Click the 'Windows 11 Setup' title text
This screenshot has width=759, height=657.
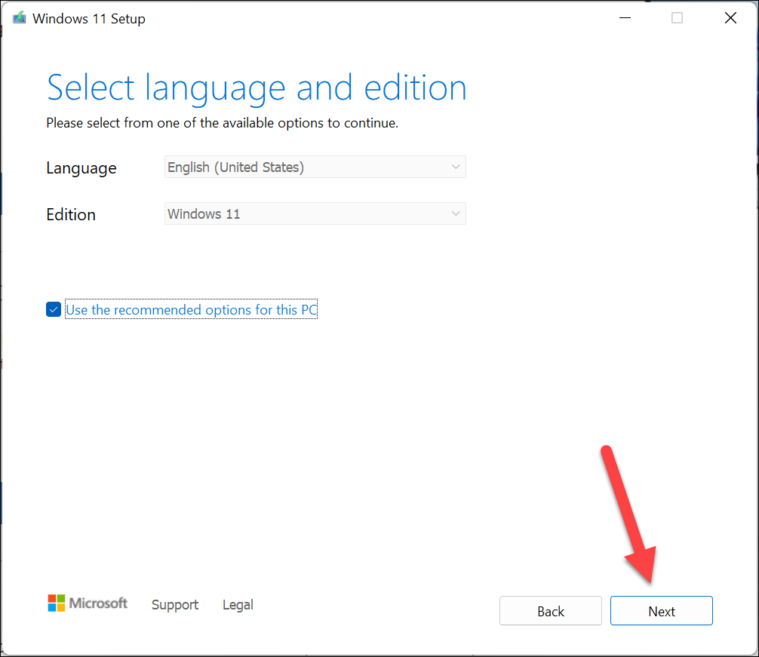89,19
